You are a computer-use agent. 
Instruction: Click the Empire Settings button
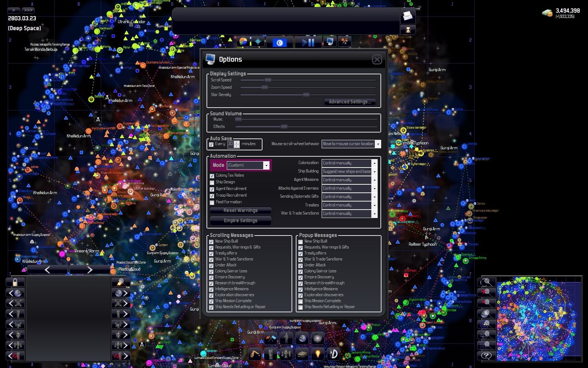240,220
